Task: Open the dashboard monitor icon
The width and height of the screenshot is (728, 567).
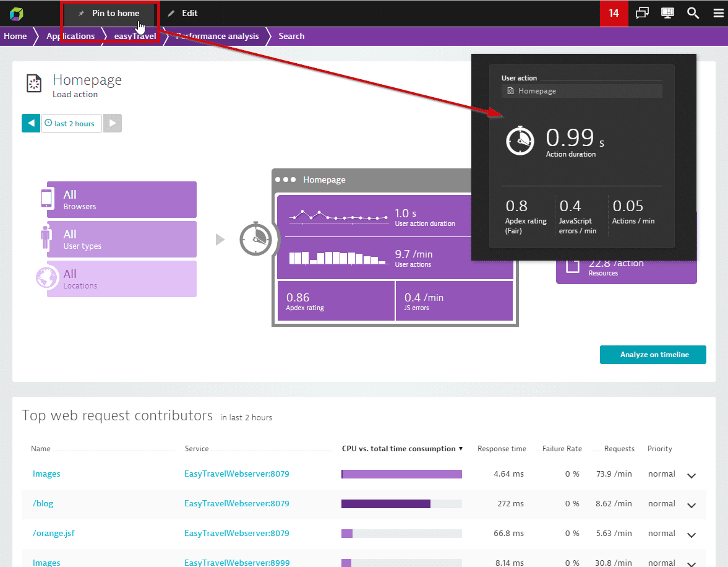Action: pos(667,13)
